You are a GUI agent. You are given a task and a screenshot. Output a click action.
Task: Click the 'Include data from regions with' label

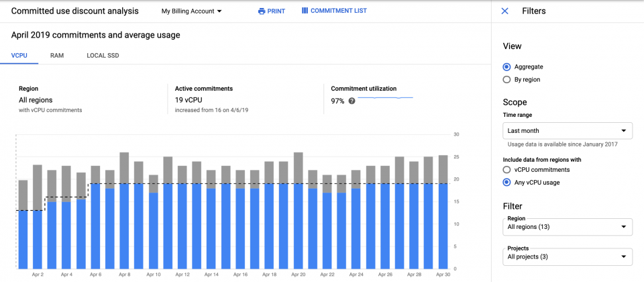click(542, 160)
